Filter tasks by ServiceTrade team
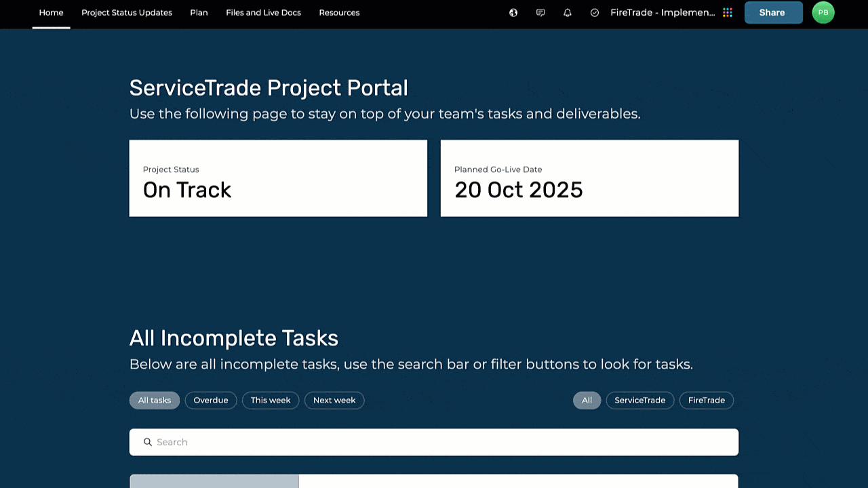Viewport: 868px width, 488px height. [x=640, y=400]
